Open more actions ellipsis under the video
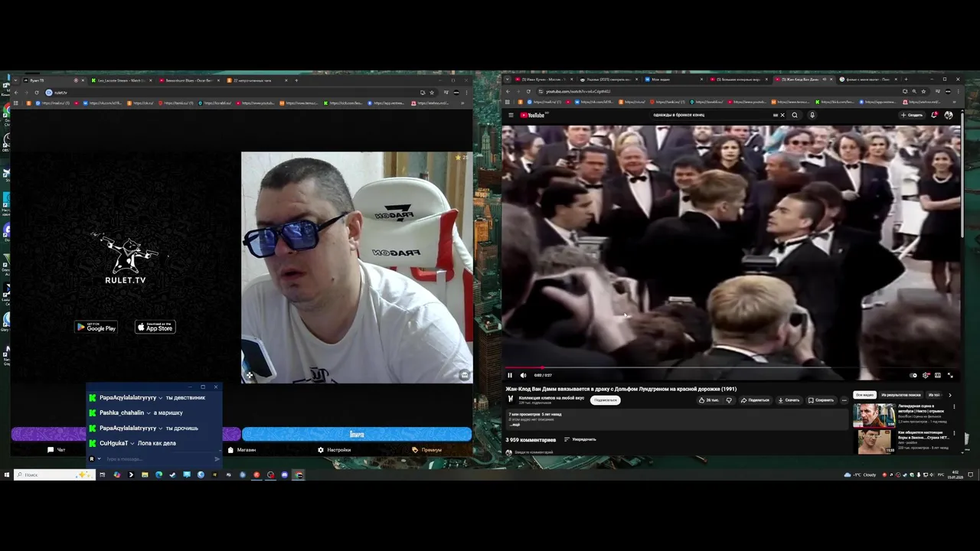This screenshot has width=980, height=551. [x=844, y=399]
